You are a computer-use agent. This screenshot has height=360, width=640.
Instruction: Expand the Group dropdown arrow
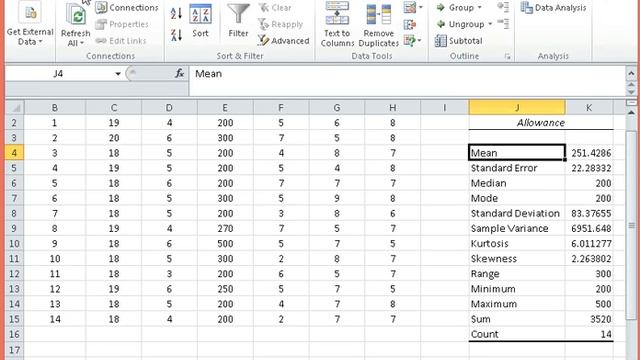[480, 7]
